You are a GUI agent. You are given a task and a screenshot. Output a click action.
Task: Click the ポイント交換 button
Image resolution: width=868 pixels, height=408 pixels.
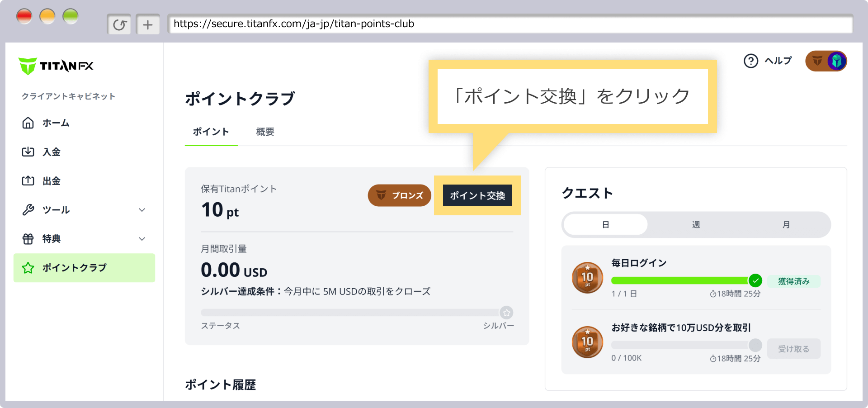[x=477, y=195]
